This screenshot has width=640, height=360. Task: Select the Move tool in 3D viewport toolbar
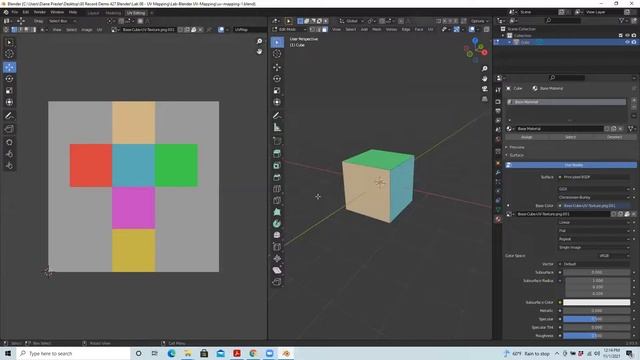(x=277, y=67)
